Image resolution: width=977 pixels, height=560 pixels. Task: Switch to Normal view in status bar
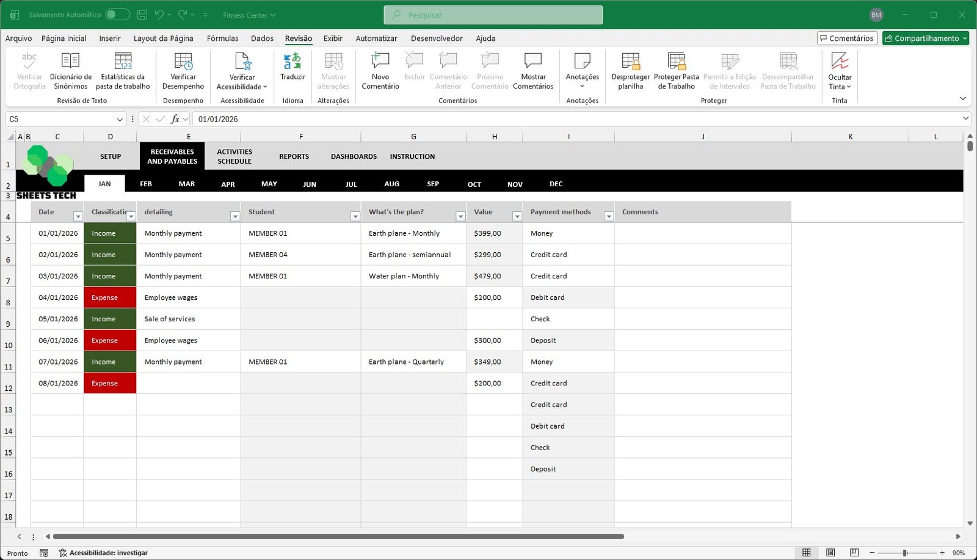(x=807, y=553)
